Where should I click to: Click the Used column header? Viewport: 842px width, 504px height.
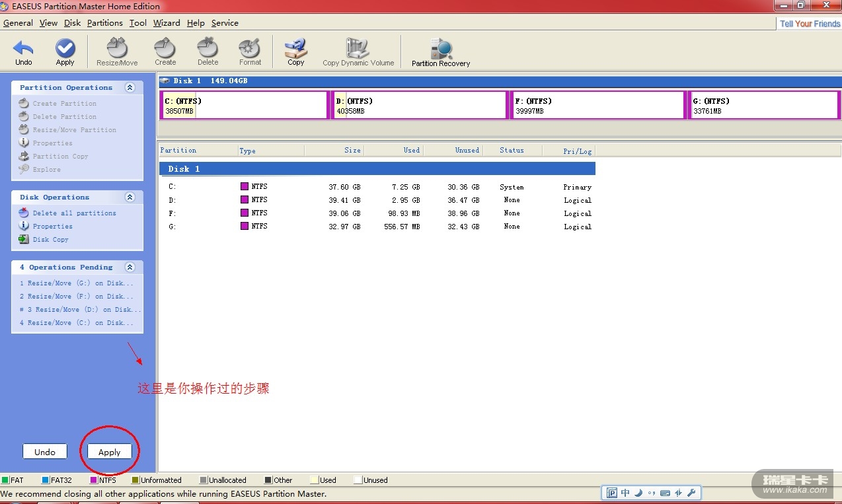pos(393,151)
